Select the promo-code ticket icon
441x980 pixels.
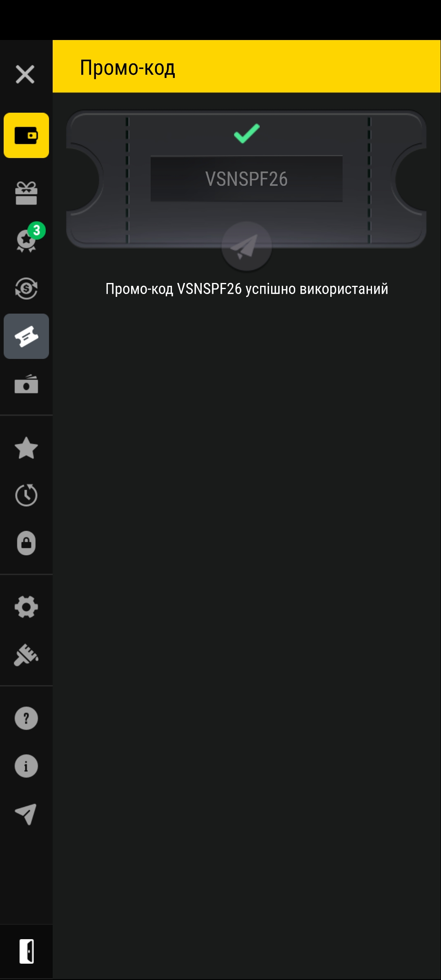[x=26, y=336]
